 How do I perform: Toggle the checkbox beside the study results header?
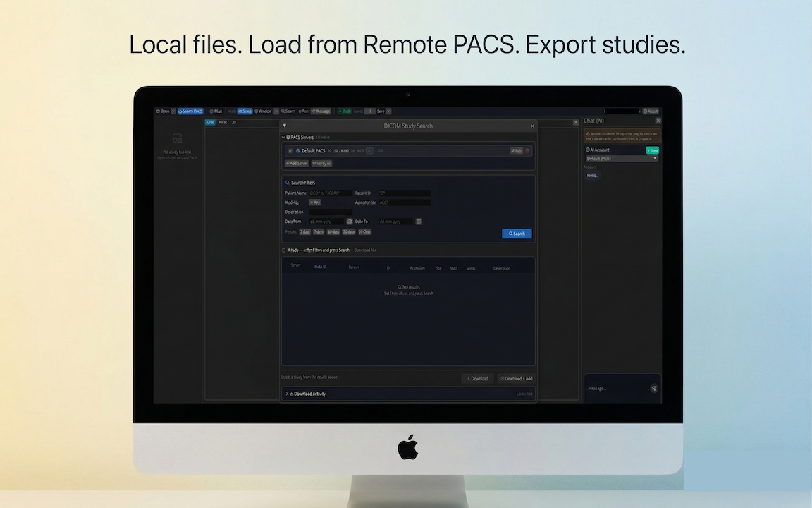pyautogui.click(x=284, y=250)
